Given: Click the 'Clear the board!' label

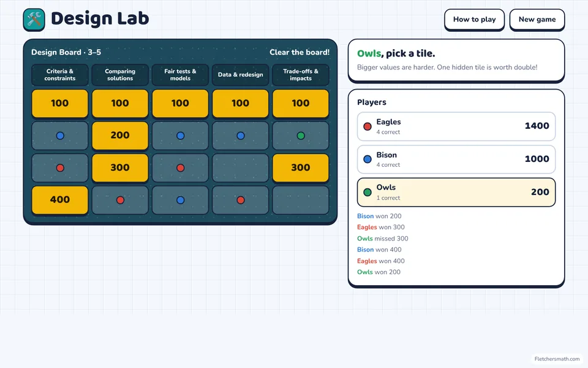Looking at the screenshot, I should click(x=300, y=52).
